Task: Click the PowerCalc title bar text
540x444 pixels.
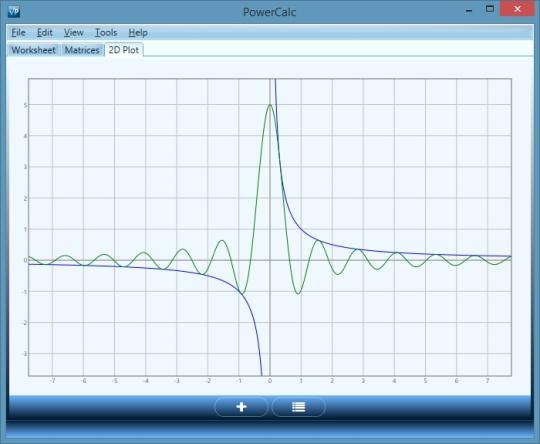Action: point(270,12)
